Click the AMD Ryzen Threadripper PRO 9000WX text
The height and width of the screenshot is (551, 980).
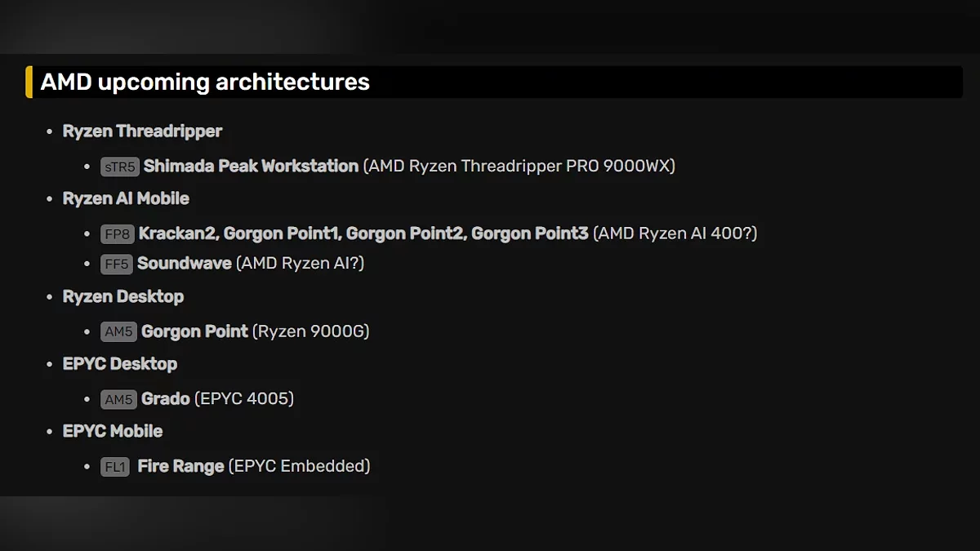pyautogui.click(x=519, y=167)
